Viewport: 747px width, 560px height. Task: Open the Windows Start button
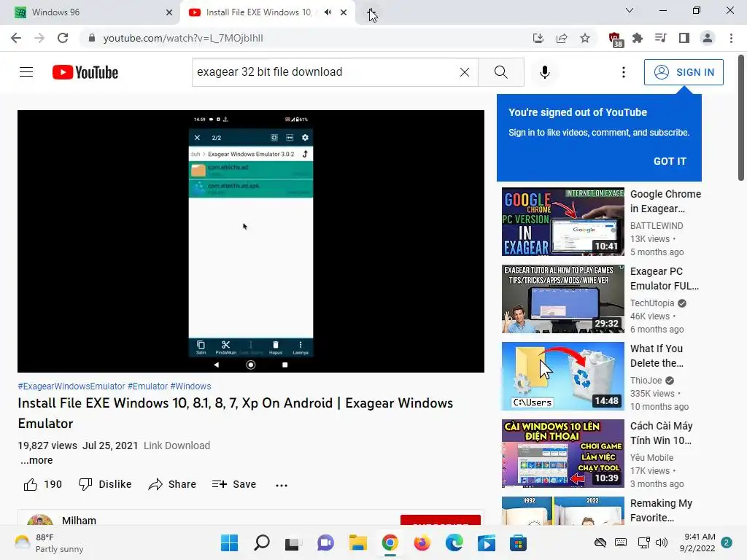click(x=229, y=542)
